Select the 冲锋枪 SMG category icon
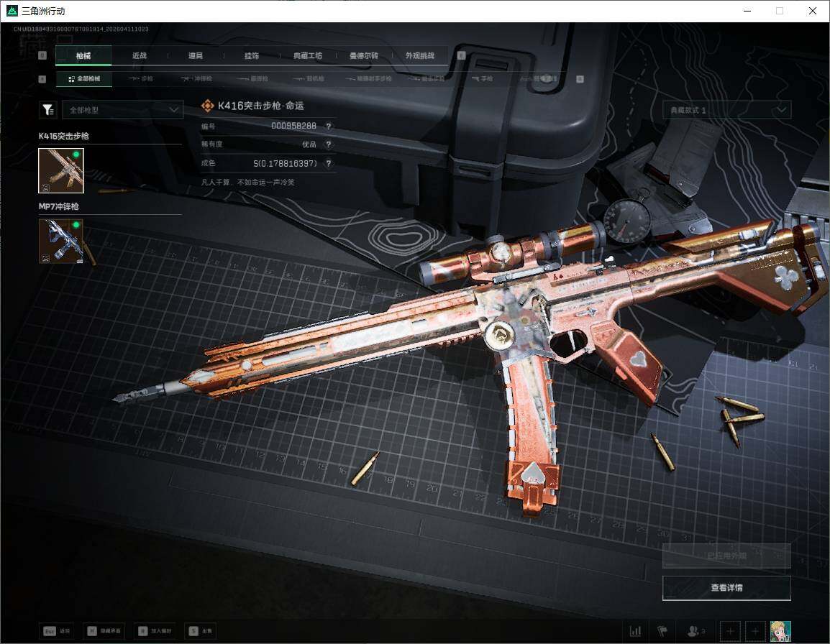830x644 pixels. [196, 78]
